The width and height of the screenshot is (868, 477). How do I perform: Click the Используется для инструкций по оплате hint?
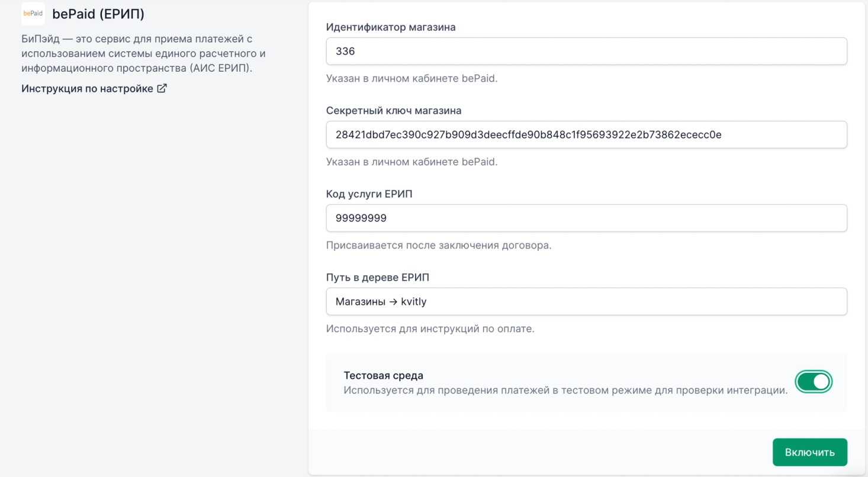(430, 328)
